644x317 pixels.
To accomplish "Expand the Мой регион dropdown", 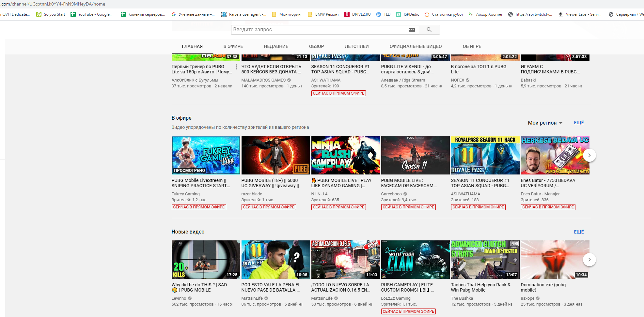I will 545,123.
